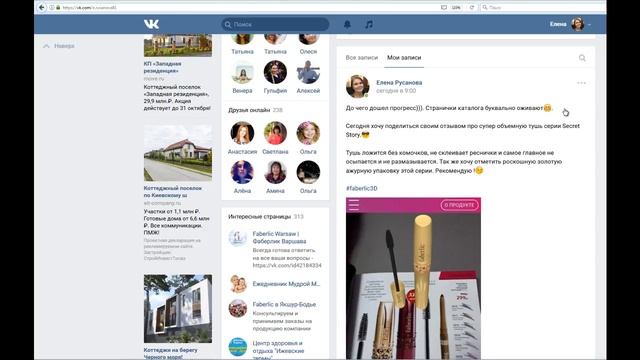Click Венера's friend avatar

coord(242,73)
